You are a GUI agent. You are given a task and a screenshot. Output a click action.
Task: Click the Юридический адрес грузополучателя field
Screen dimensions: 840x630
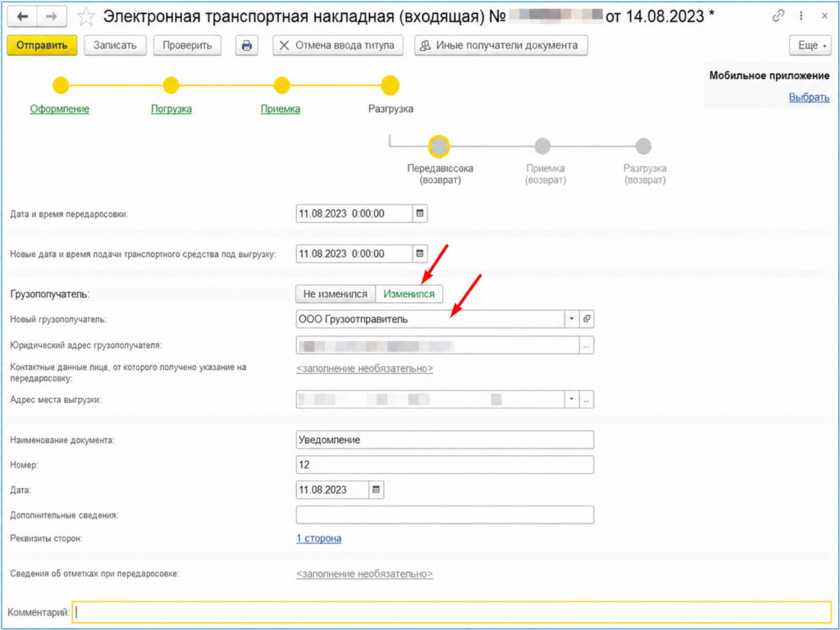click(x=438, y=345)
